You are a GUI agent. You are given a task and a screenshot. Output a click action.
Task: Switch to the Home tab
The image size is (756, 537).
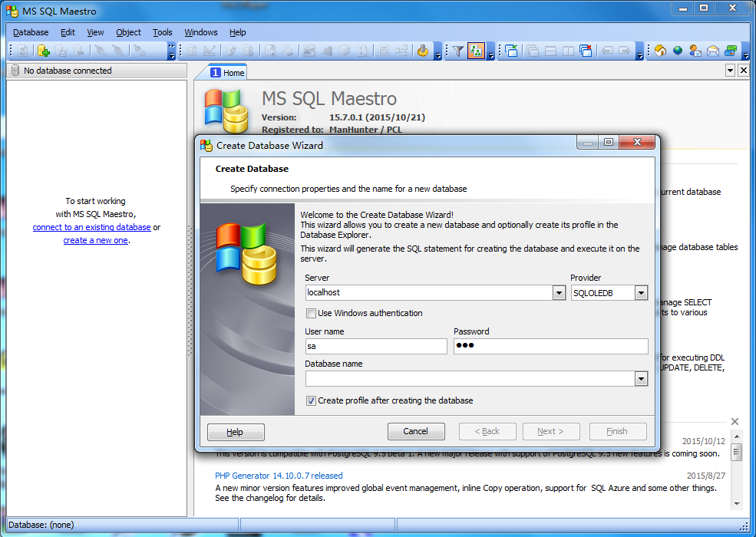pyautogui.click(x=227, y=71)
